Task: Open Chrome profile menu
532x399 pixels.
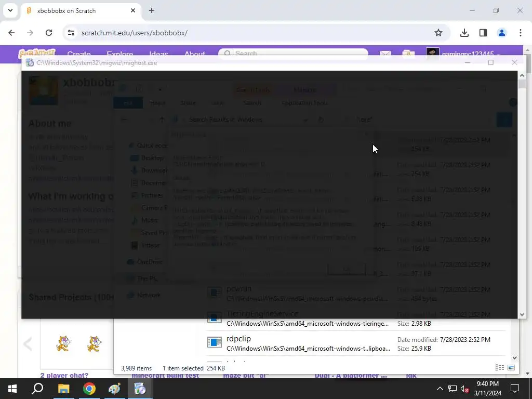Action: click(501, 33)
